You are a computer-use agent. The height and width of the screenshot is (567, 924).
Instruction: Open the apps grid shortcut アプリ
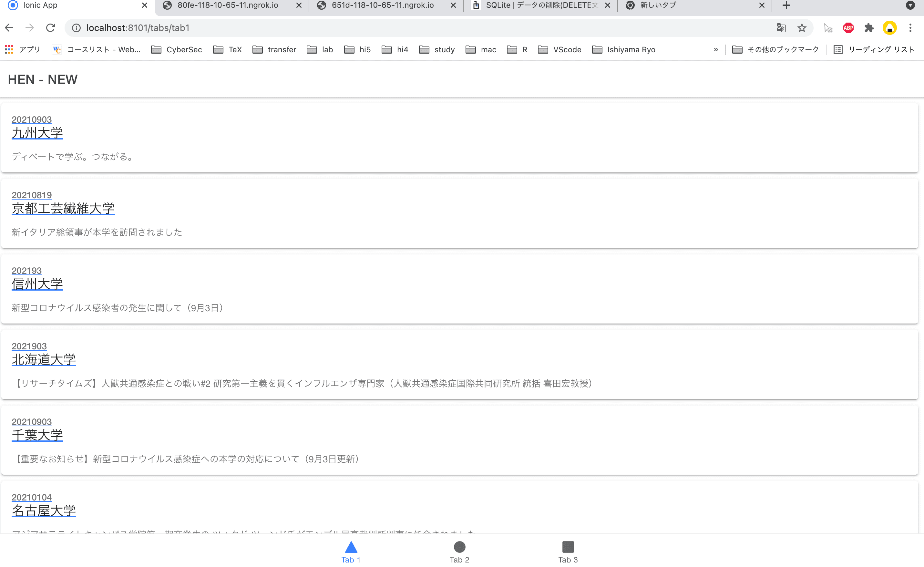pyautogui.click(x=23, y=49)
